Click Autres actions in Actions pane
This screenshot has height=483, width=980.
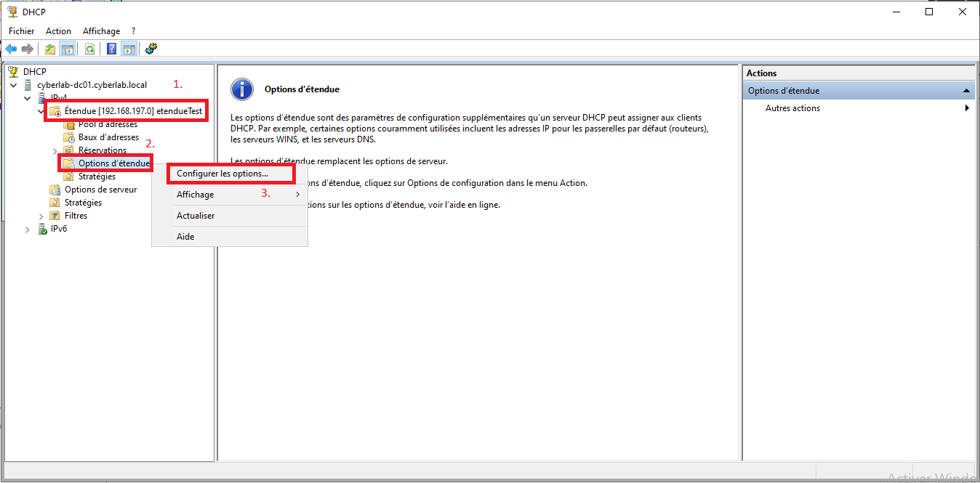(792, 108)
